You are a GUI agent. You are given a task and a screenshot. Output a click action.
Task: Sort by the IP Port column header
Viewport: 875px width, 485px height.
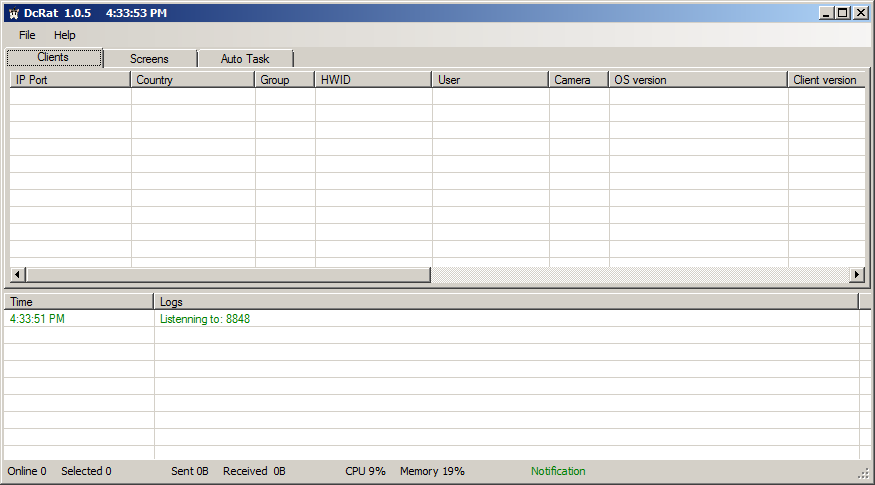pyautogui.click(x=70, y=80)
